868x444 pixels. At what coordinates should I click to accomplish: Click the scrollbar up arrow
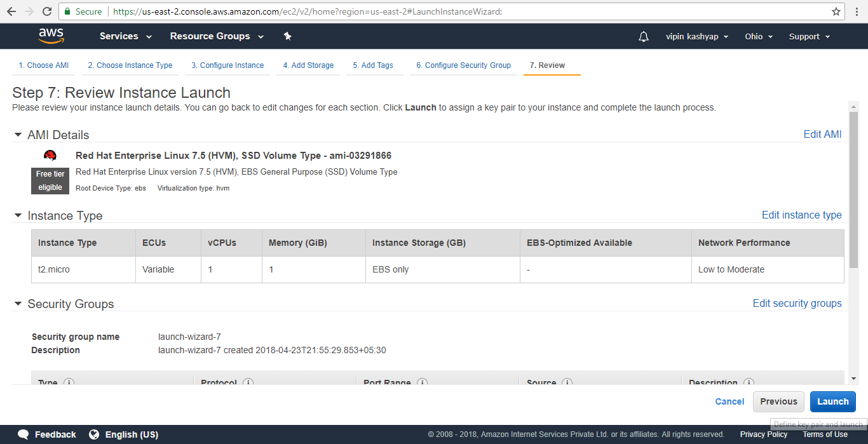click(x=853, y=107)
